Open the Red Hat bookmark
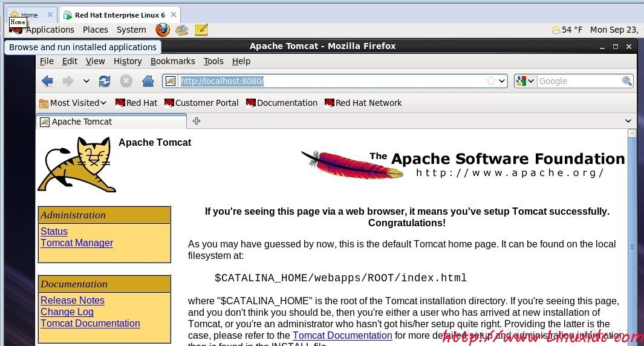Image resolution: width=644 pixels, height=346 pixels. coord(136,103)
